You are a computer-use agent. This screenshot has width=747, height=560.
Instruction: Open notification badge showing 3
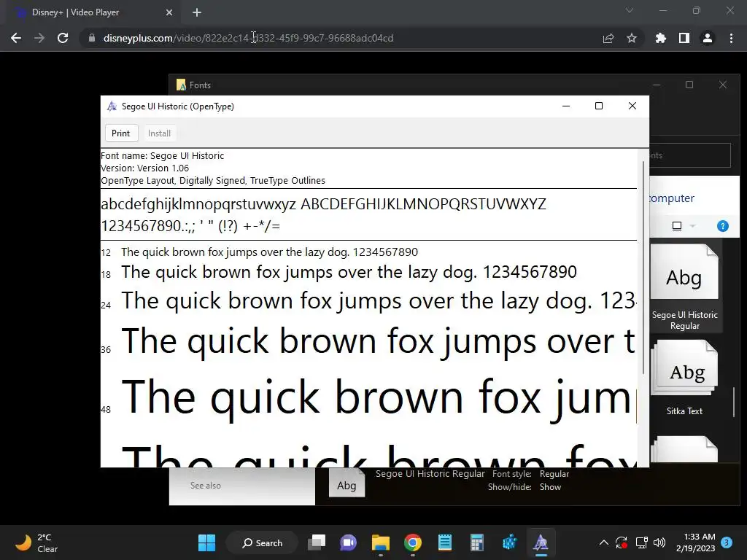pyautogui.click(x=727, y=542)
